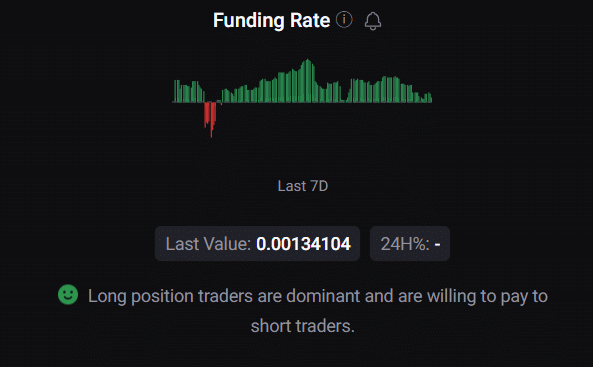Click the red negative bars in the chart
The width and height of the screenshot is (593, 367).
[210, 117]
